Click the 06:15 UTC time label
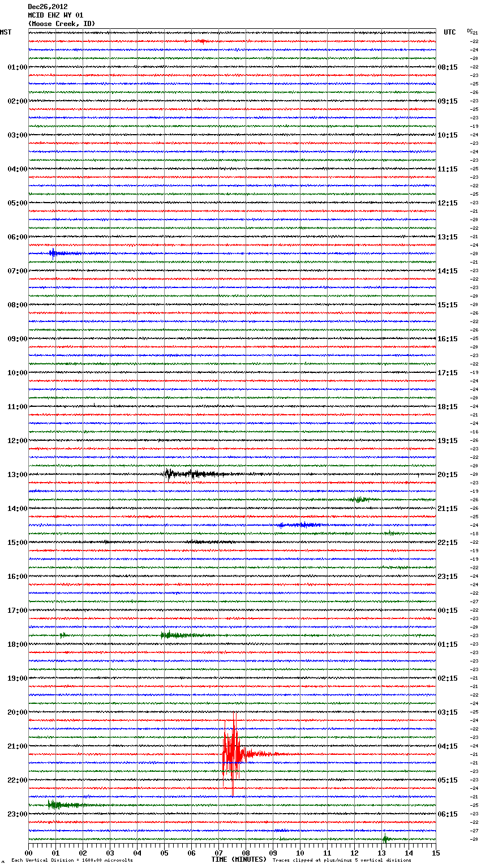 tap(448, 814)
